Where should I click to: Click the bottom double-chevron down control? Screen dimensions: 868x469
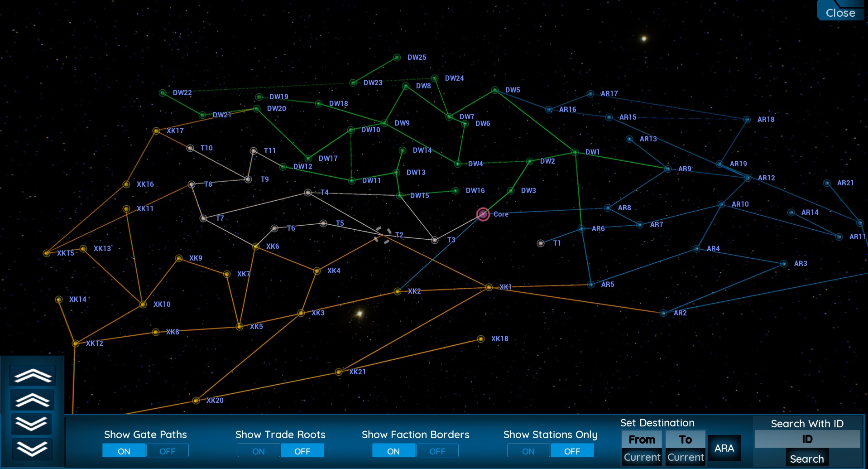(32, 449)
